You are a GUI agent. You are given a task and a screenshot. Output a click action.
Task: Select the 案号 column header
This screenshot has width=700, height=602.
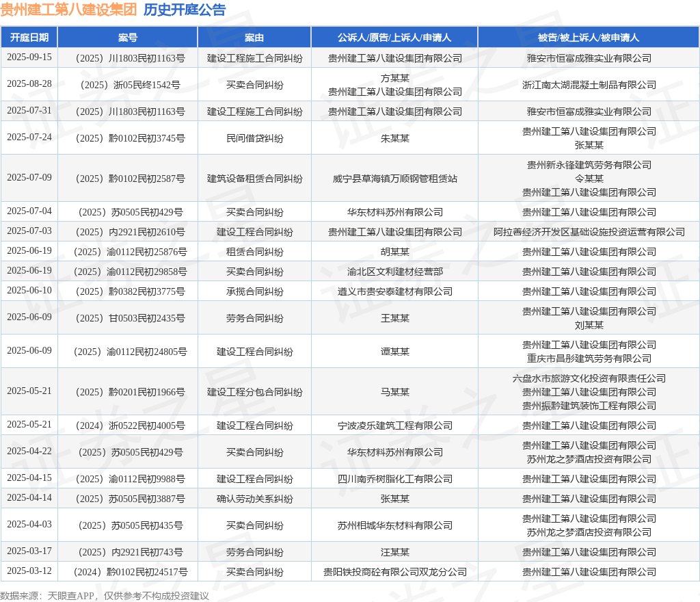pyautogui.click(x=128, y=38)
